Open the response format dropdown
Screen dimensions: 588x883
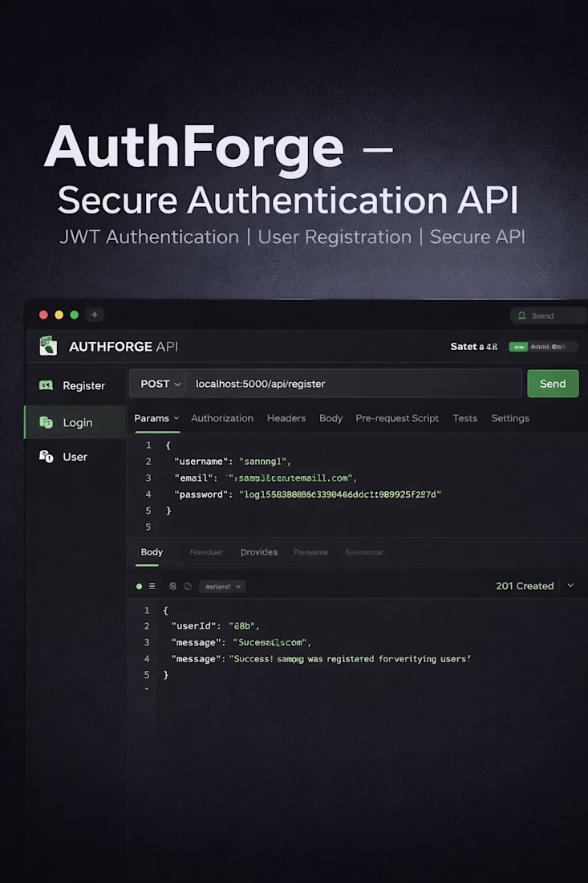[222, 586]
